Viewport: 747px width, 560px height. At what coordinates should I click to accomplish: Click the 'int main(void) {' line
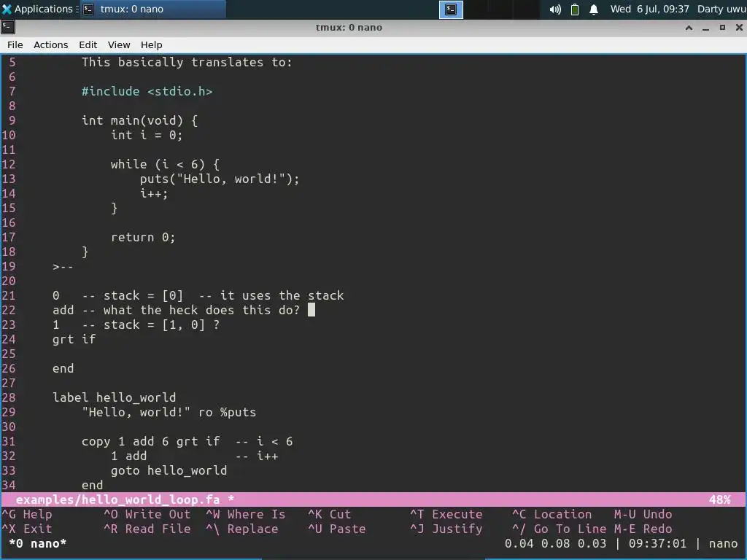coord(139,120)
